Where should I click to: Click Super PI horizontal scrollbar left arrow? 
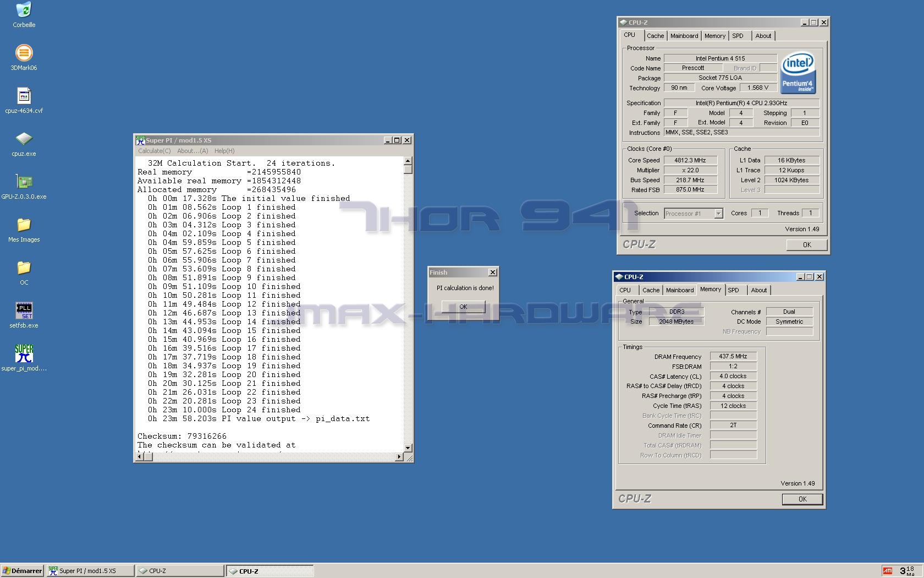click(x=140, y=456)
